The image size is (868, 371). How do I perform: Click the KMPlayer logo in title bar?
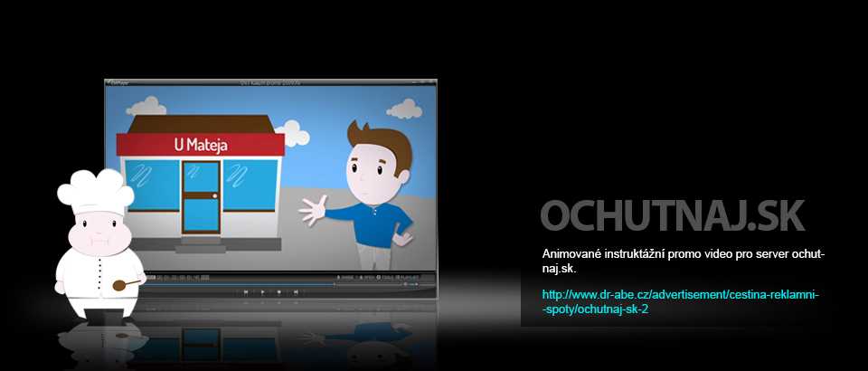[117, 83]
